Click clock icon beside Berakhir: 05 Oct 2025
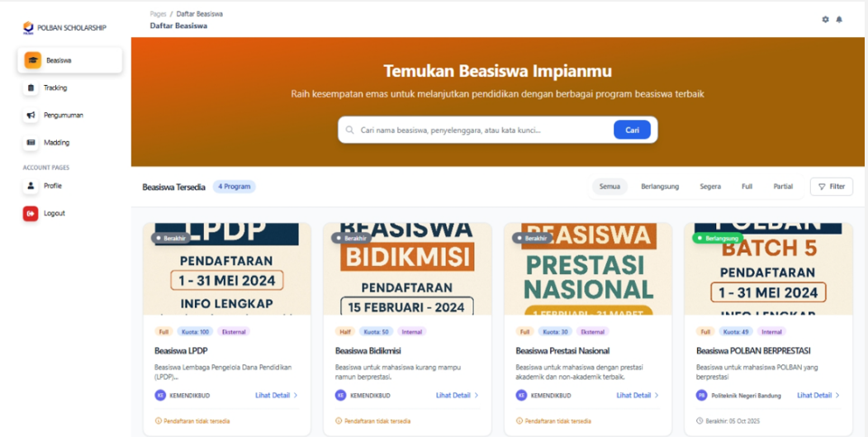Viewport: 868px width, 437px height. (700, 421)
